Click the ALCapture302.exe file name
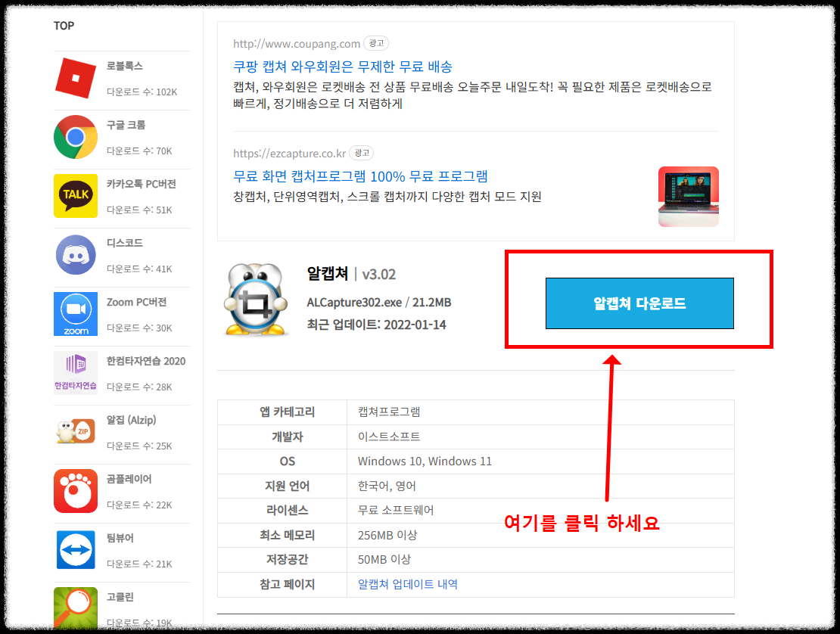The width and height of the screenshot is (840, 634). coord(354,303)
